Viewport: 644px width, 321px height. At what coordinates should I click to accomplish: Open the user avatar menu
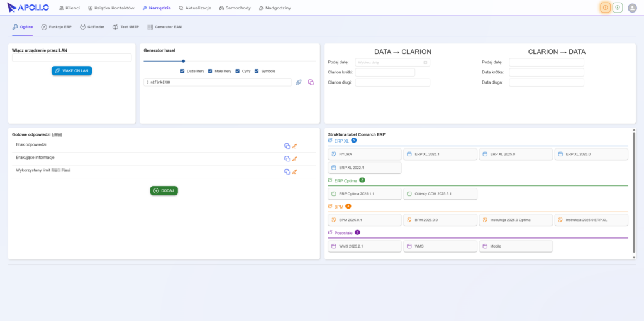(632, 8)
